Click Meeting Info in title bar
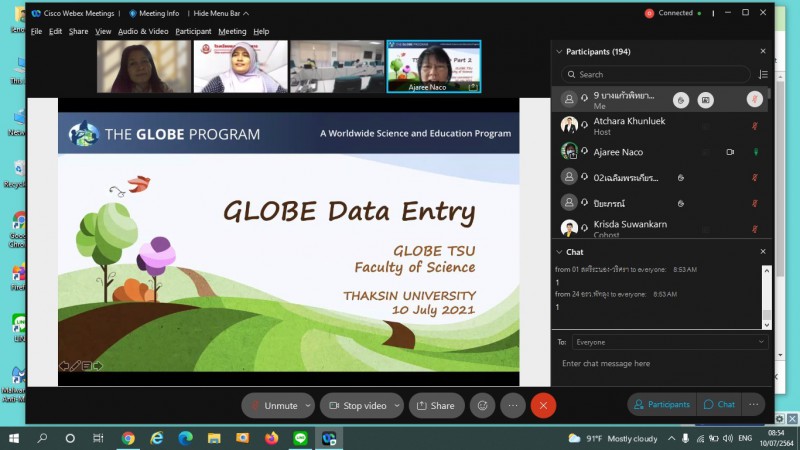 tap(154, 13)
